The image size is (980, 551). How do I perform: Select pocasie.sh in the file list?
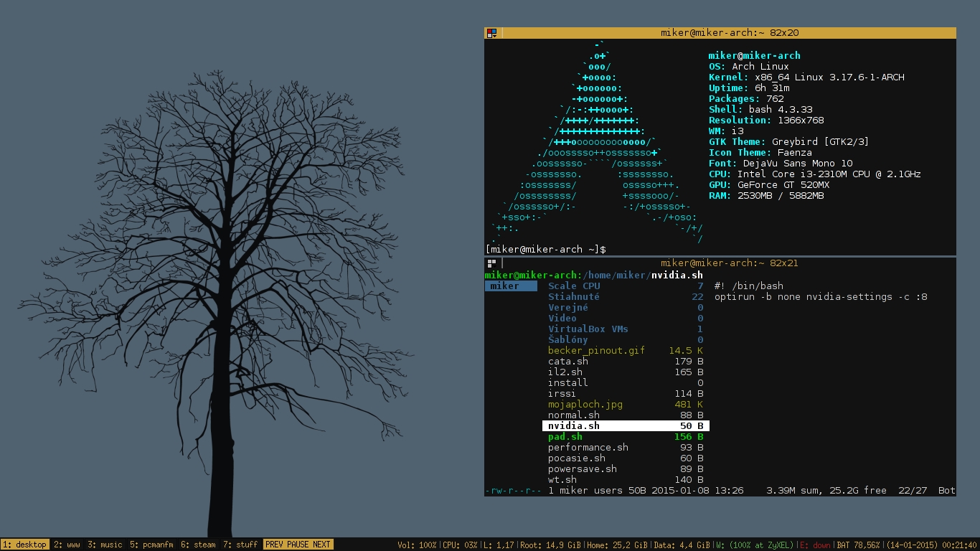626,458
